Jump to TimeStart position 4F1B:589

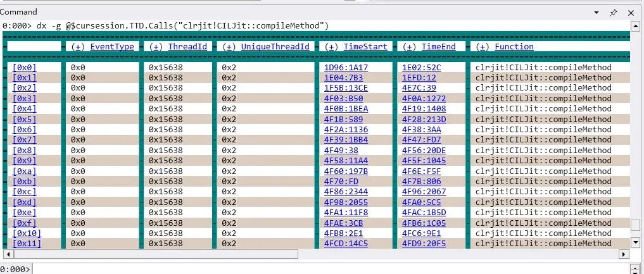[344, 120]
